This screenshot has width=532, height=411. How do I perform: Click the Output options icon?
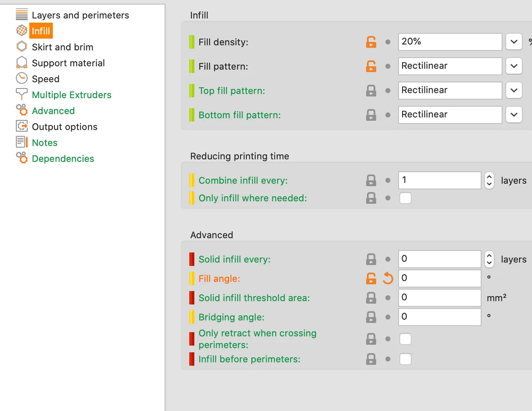[21, 126]
